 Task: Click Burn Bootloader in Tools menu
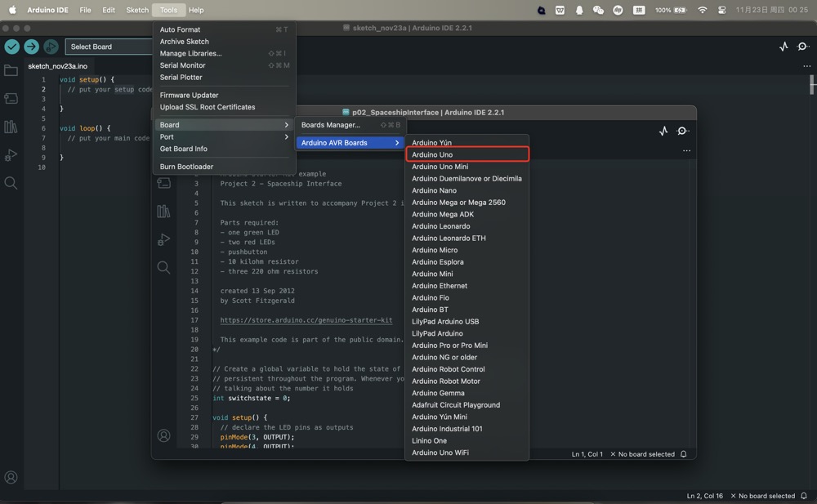click(186, 167)
